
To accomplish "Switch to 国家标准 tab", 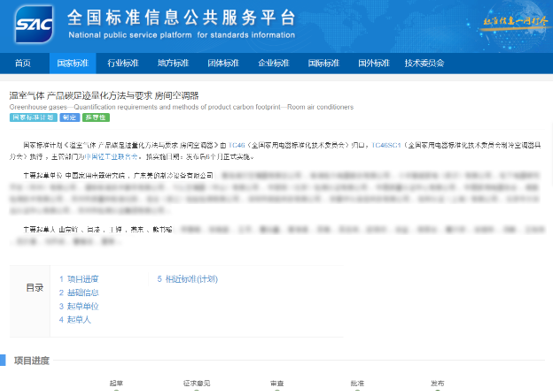I will coord(73,63).
